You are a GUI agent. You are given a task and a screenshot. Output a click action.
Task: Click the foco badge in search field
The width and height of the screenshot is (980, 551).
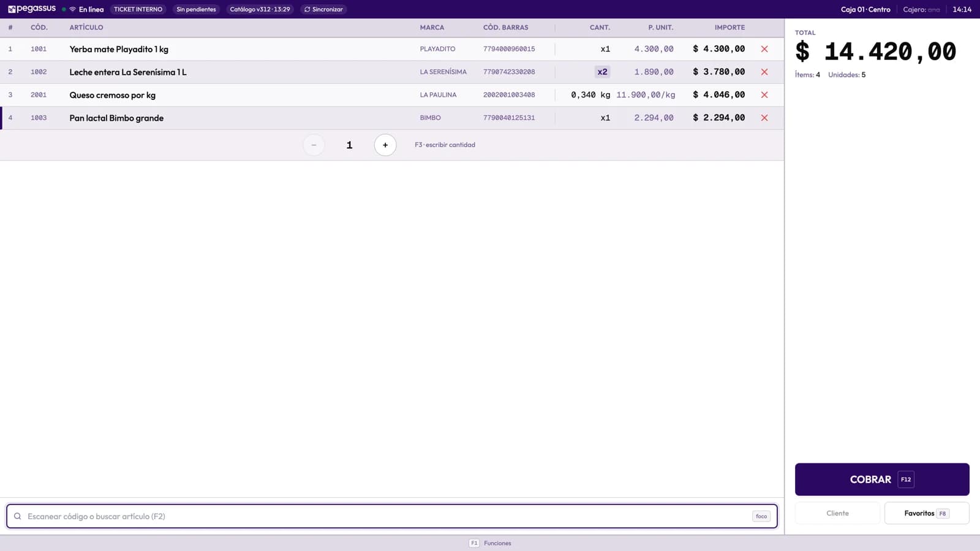761,516
